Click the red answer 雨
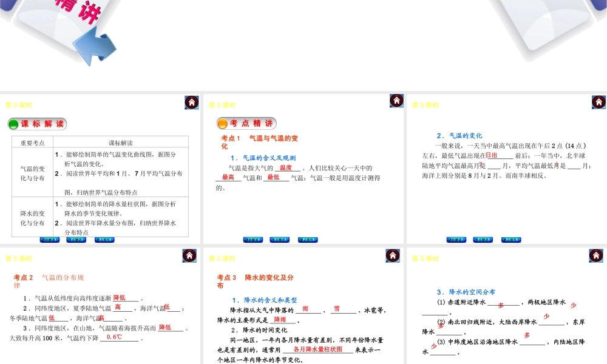Viewport: 607px width, 364px height. point(305,309)
